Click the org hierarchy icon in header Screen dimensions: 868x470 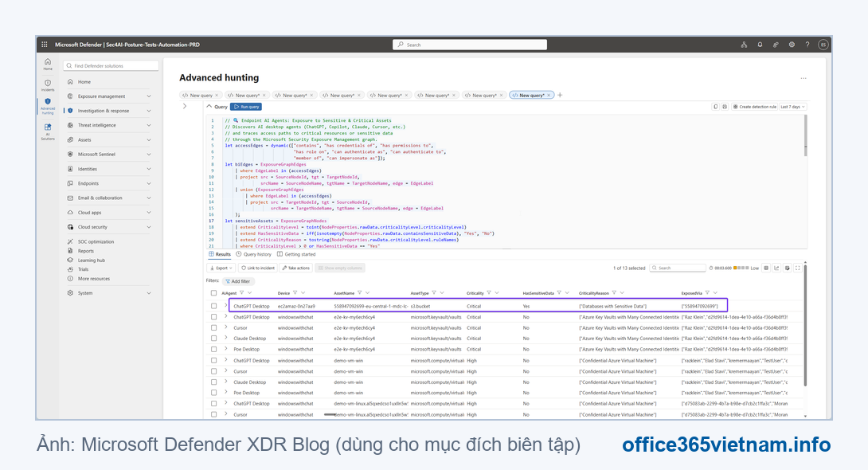click(744, 45)
